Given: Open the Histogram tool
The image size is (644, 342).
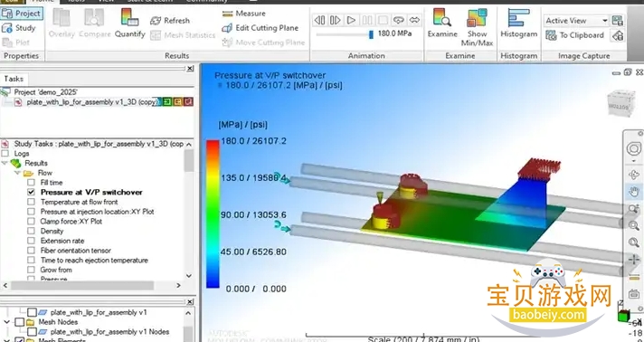Looking at the screenshot, I should [x=519, y=24].
